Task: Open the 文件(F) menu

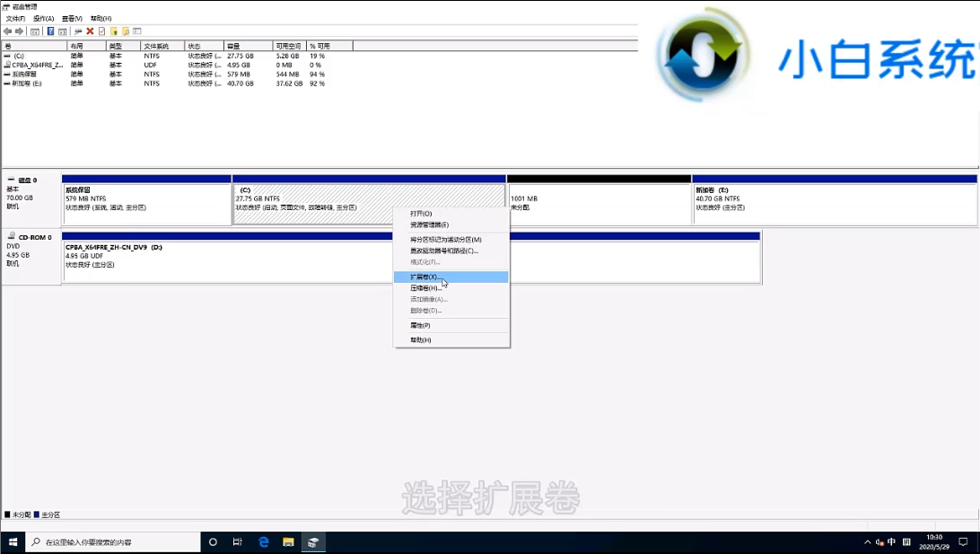Action: coord(15,18)
